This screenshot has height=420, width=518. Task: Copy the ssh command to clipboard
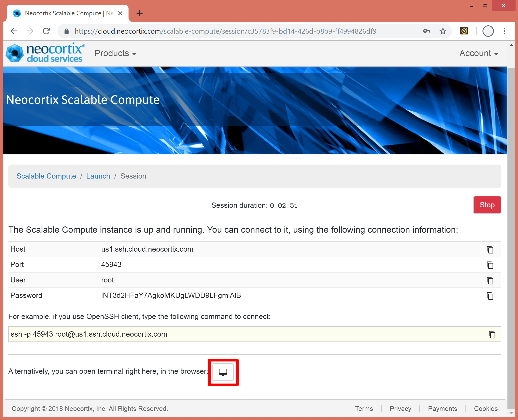pos(492,334)
